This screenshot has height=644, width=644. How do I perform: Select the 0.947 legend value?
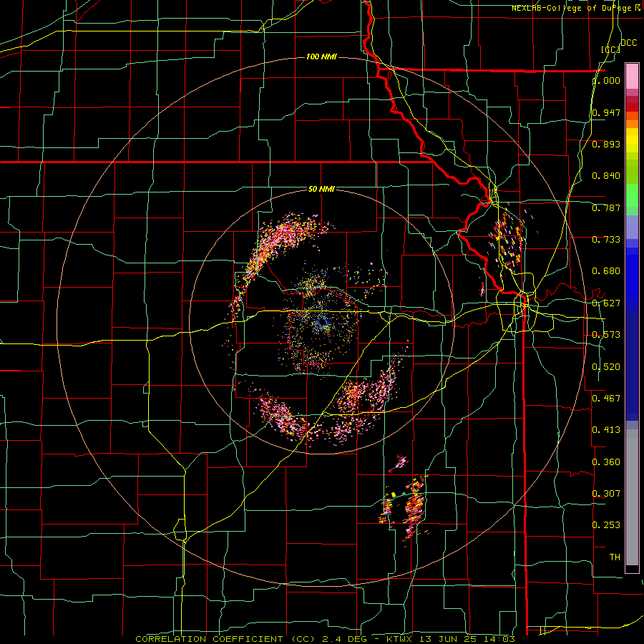[x=606, y=112]
